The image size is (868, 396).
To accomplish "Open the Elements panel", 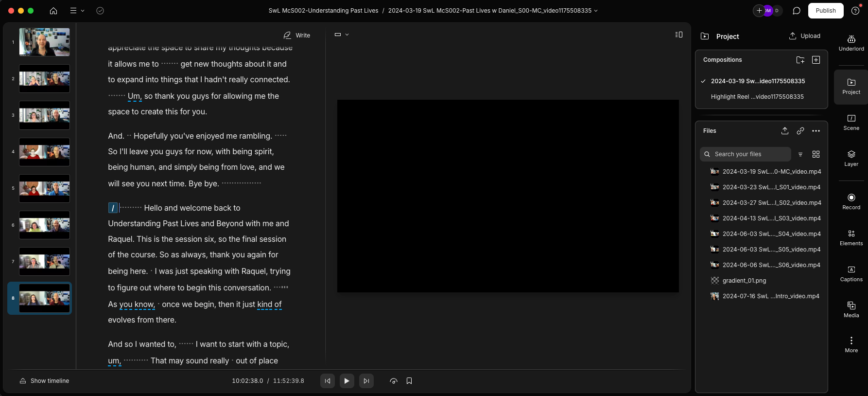I will [851, 238].
